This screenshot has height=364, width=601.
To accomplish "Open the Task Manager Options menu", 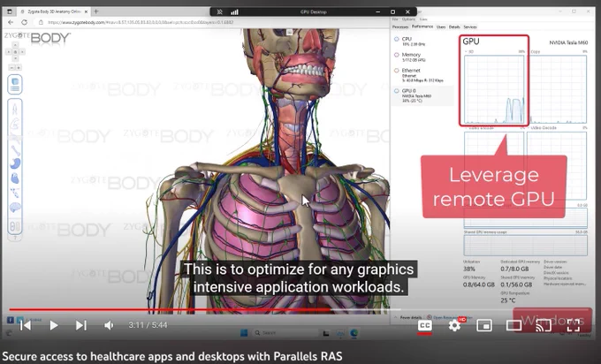I will click(x=408, y=19).
